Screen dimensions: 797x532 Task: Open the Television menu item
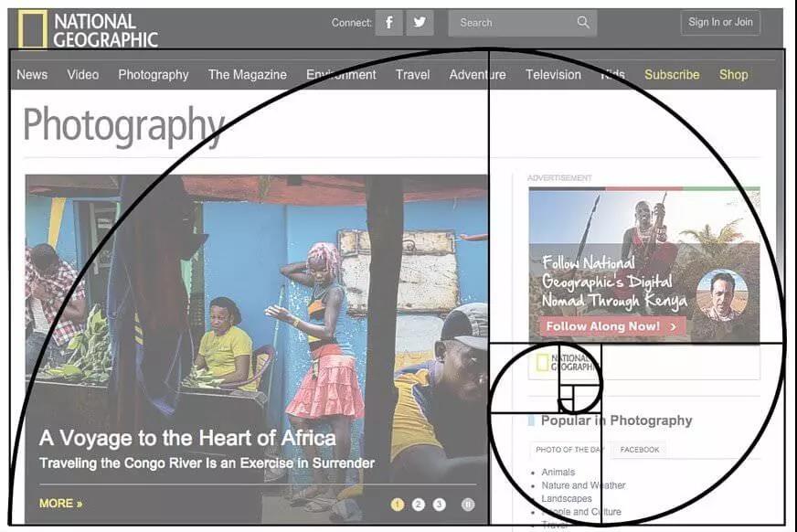553,75
